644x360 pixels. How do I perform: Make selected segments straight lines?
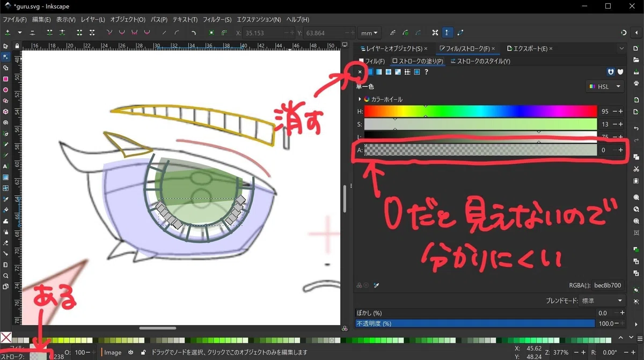click(x=164, y=33)
